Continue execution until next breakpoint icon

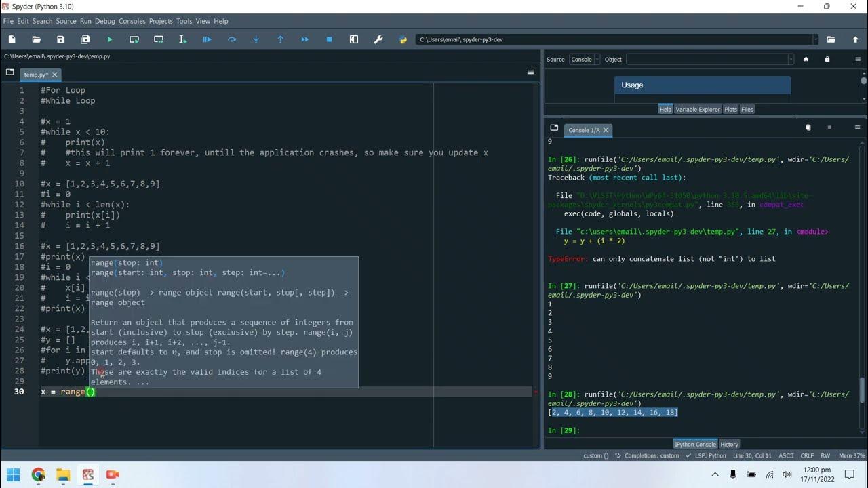(x=305, y=39)
